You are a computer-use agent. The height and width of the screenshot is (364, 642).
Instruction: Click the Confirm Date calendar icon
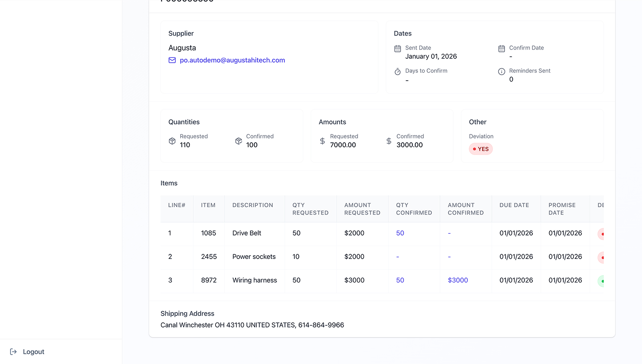tap(501, 48)
